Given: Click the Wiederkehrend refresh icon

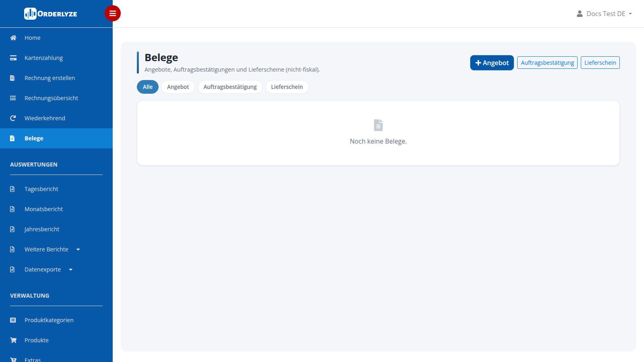Looking at the screenshot, I should (13, 118).
